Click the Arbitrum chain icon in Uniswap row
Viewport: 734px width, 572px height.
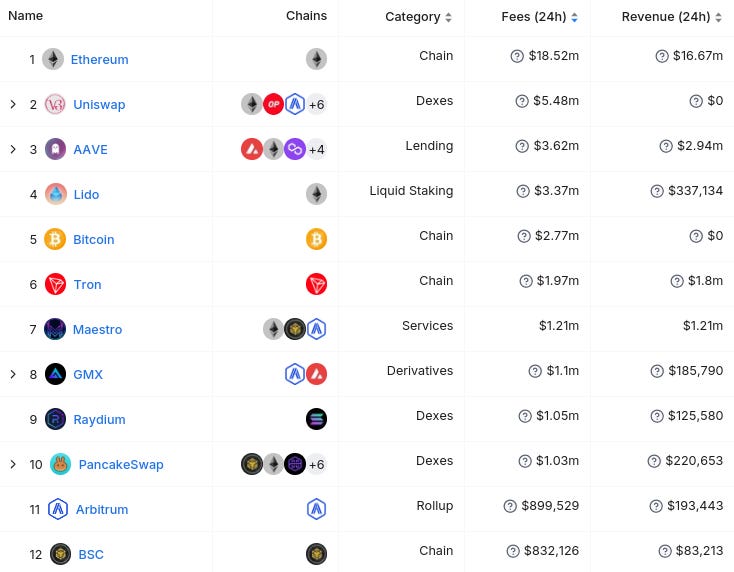(x=295, y=104)
